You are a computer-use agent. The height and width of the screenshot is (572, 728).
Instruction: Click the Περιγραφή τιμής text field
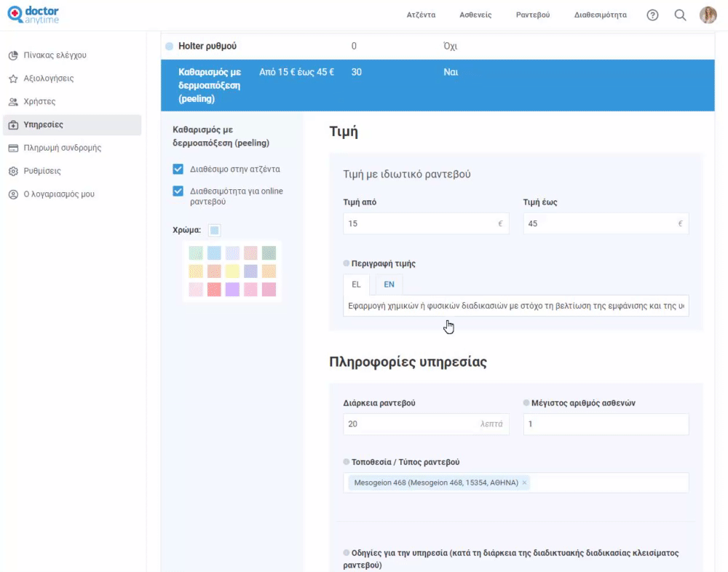[x=516, y=306]
